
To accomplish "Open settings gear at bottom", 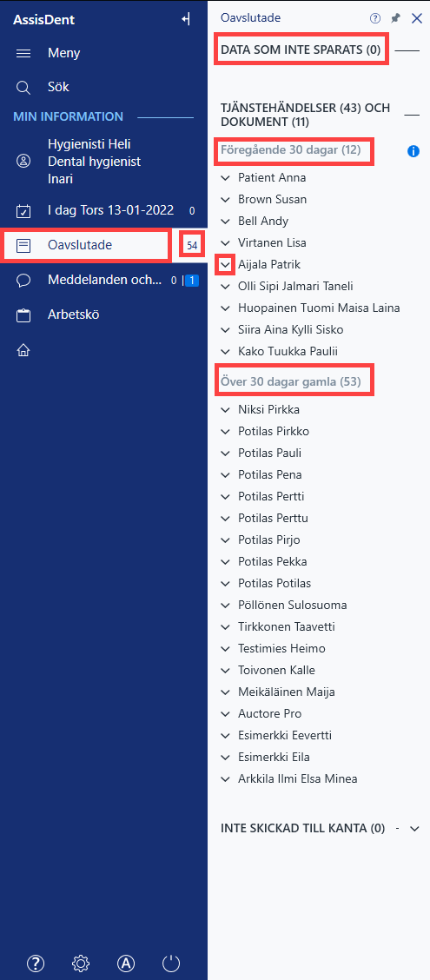I will [x=81, y=963].
